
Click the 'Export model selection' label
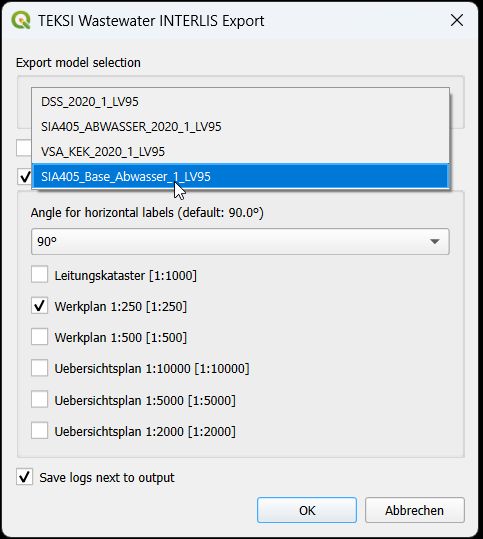coord(78,63)
